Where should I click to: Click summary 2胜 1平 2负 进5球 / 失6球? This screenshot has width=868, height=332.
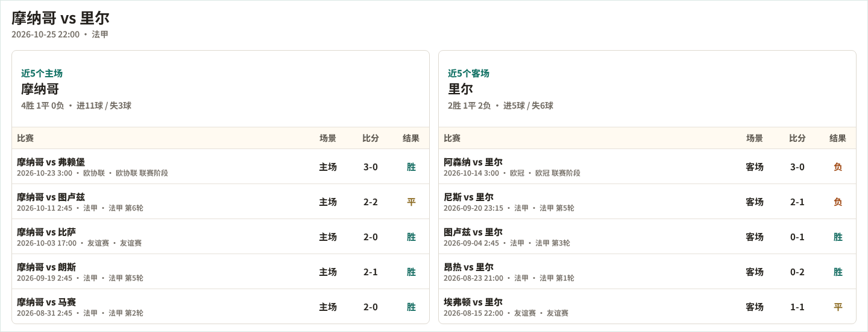click(500, 106)
